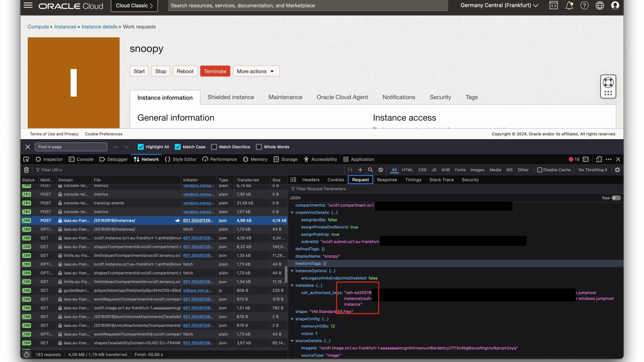Open network settings gear
The image size is (644, 362).
617,170
